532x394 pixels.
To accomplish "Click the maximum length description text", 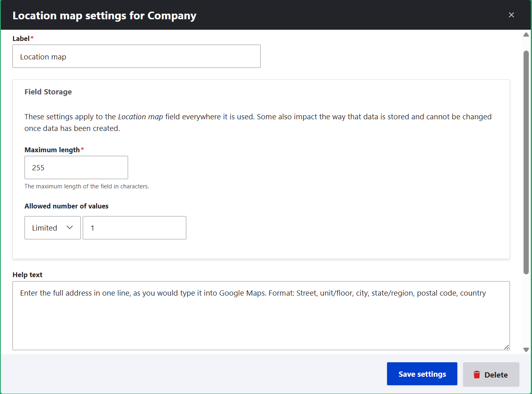I will (87, 186).
